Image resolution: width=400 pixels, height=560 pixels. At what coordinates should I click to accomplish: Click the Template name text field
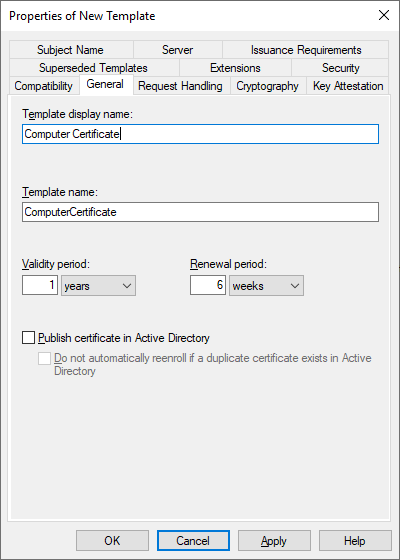[x=200, y=212]
